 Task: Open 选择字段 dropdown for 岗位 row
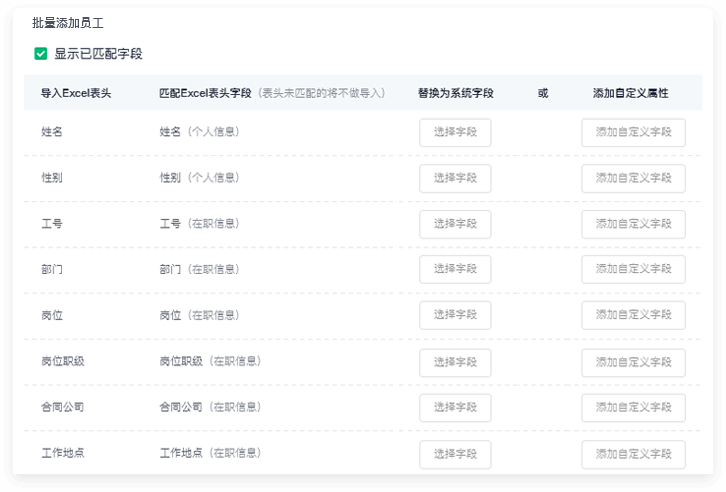tap(455, 315)
